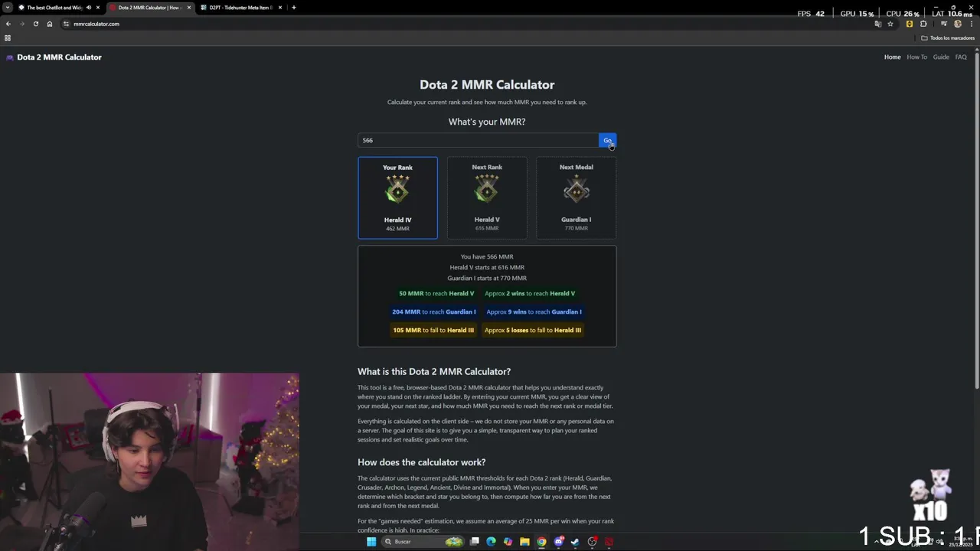The width and height of the screenshot is (980, 551).
Task: Click the What is this Dota 2 MMR Calculator heading
Action: [434, 371]
